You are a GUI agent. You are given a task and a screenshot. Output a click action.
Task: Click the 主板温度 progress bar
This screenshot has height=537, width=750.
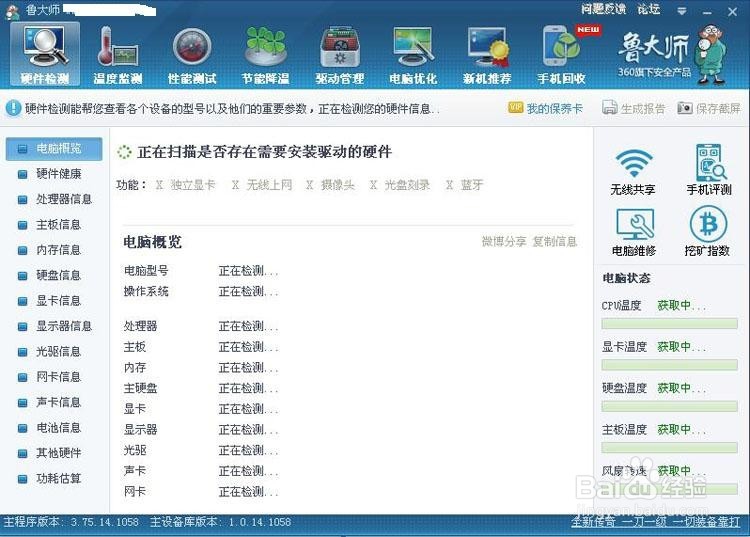pyautogui.click(x=669, y=448)
